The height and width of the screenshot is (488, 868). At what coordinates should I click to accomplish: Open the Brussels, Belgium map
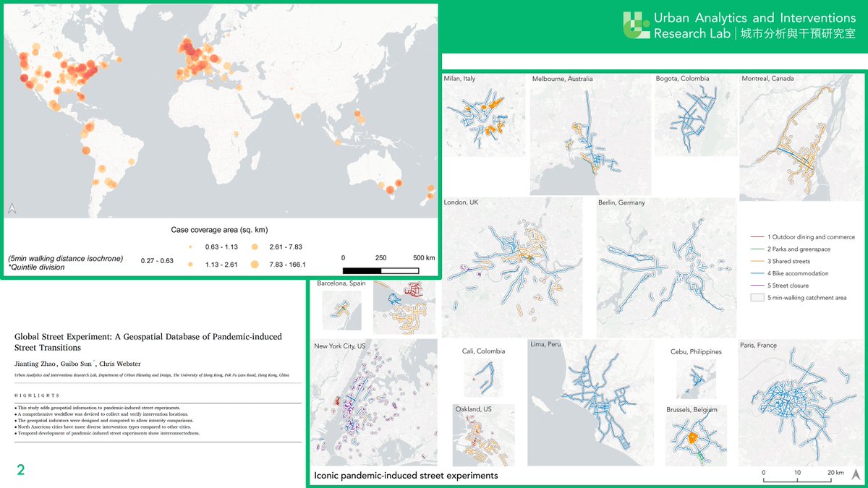(695, 435)
